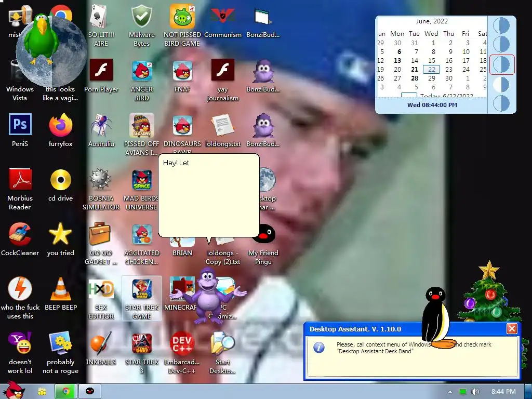Click the BRIAN icon label

(x=182, y=253)
